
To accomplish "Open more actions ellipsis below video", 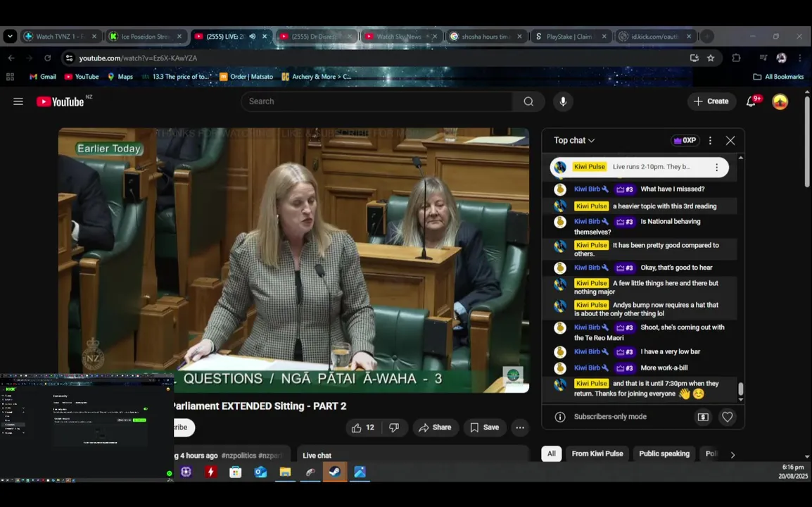I will point(520,427).
